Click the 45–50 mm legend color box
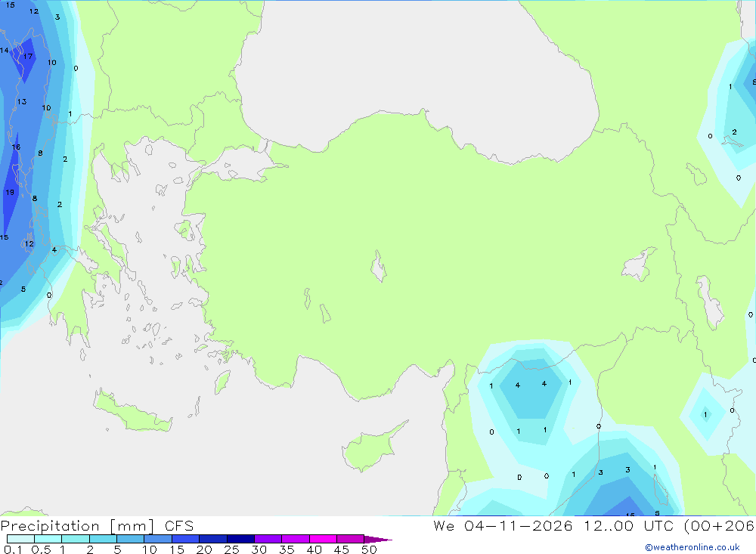This screenshot has width=756, height=554. point(351,539)
